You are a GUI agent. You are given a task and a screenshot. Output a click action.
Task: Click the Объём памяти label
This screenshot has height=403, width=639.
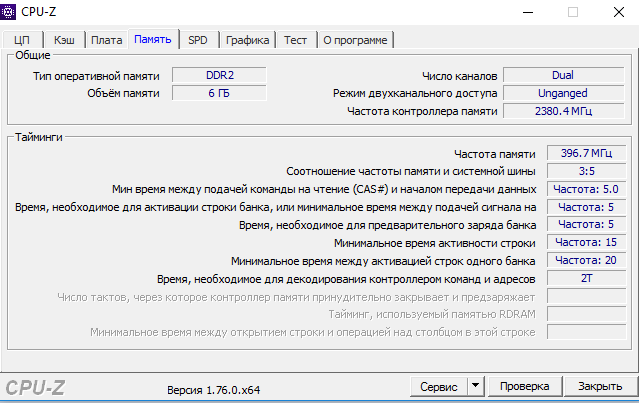[x=123, y=93]
